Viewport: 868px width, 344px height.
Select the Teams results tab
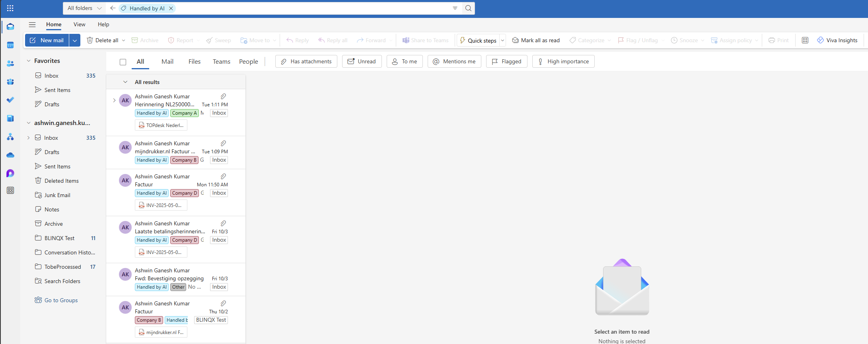tap(222, 62)
